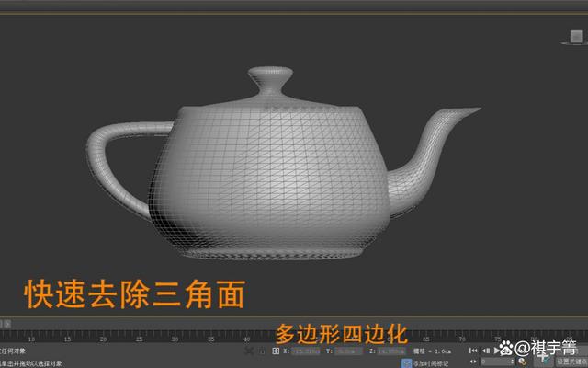Screen dimensions: 588x368
Task: Click the 添加时间标记 label
Action: point(431,363)
